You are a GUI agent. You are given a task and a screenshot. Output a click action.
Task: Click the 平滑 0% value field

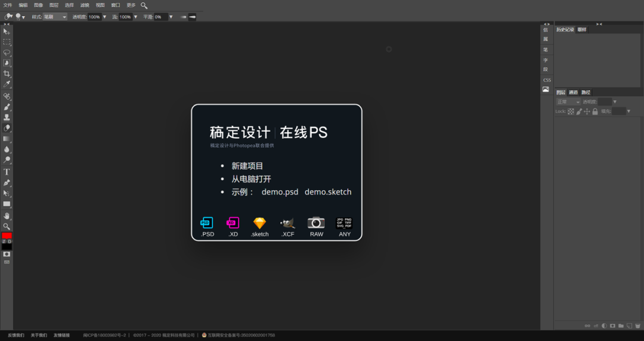click(161, 17)
